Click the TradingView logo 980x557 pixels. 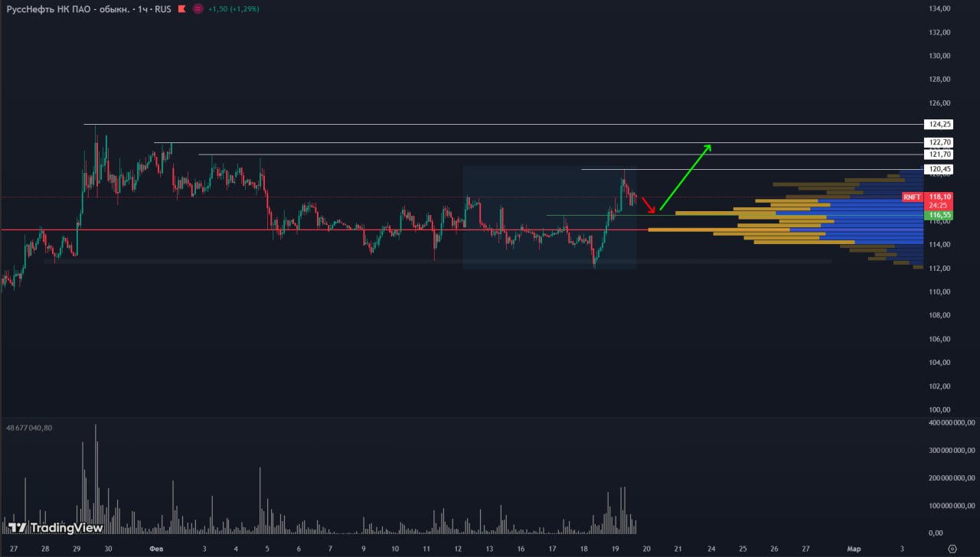pos(55,527)
